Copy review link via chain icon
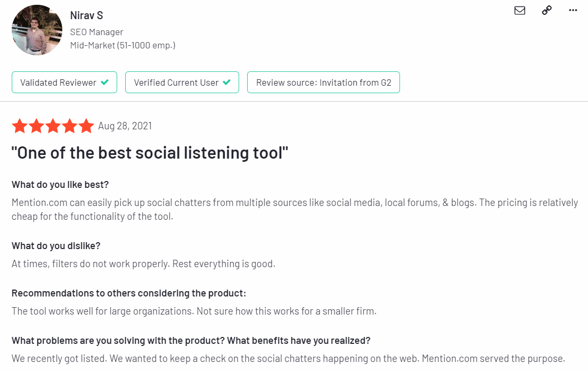The image size is (588, 371). (547, 10)
